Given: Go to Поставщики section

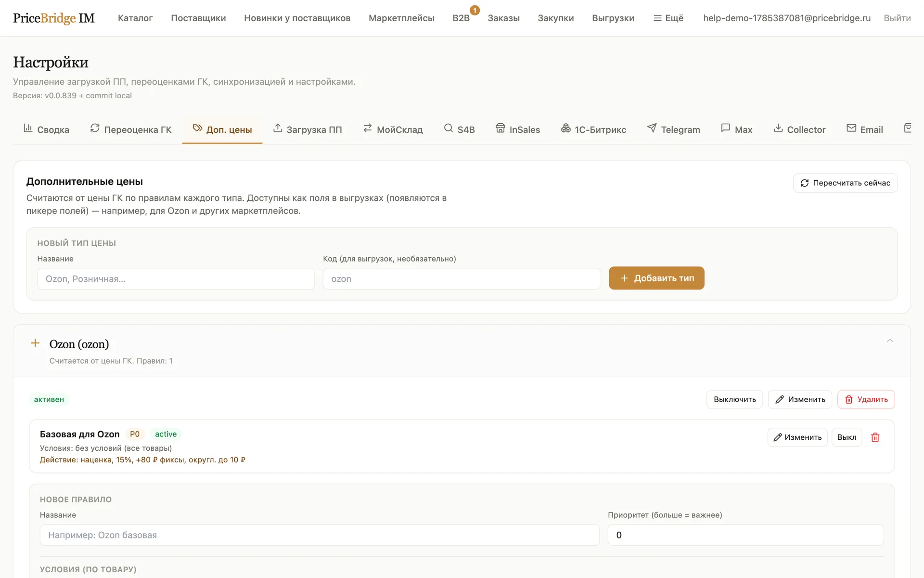Looking at the screenshot, I should [198, 18].
